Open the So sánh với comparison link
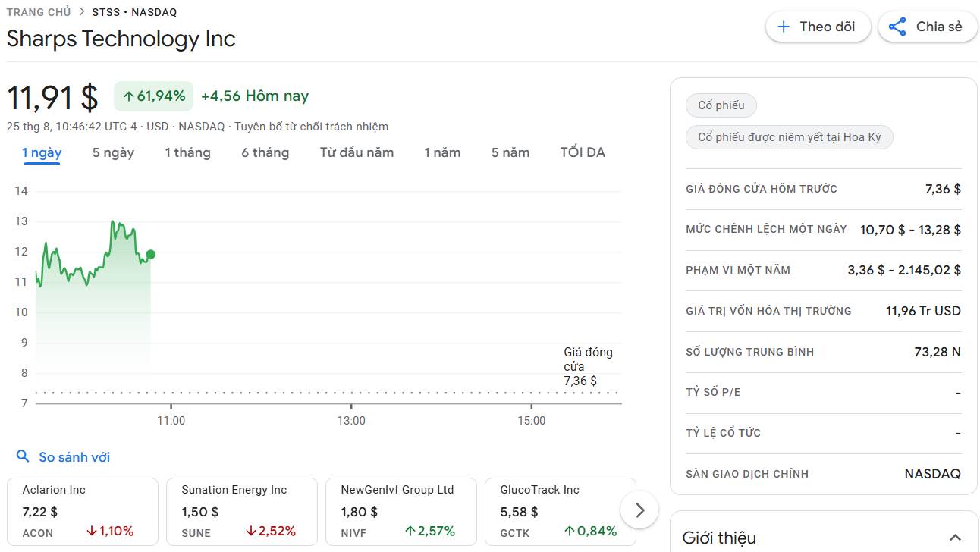The height and width of the screenshot is (552, 980). (74, 457)
